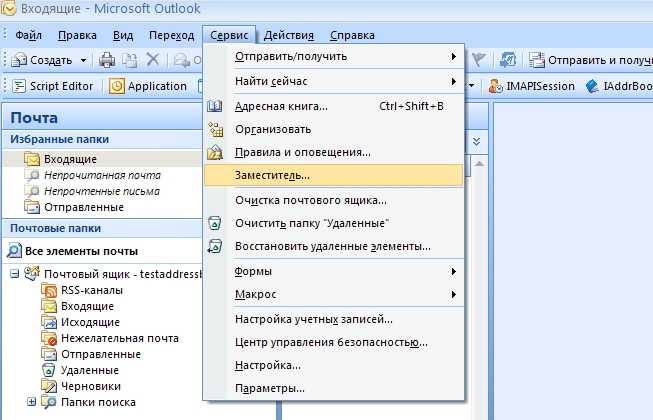Expand the Найти сейчас submenu
653x420 pixels.
(x=334, y=81)
